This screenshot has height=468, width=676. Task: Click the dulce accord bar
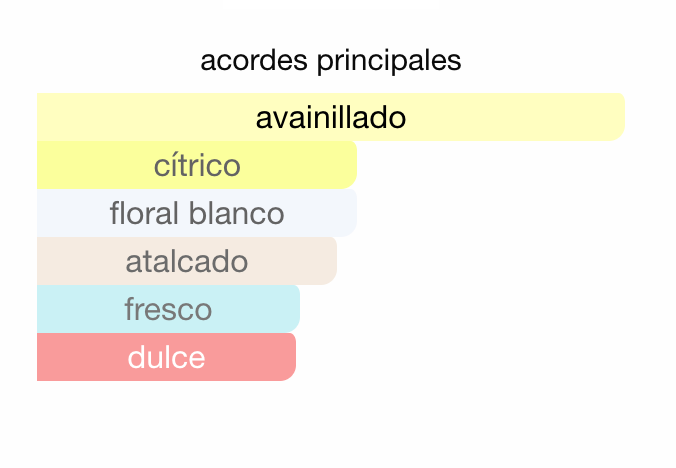(x=166, y=357)
